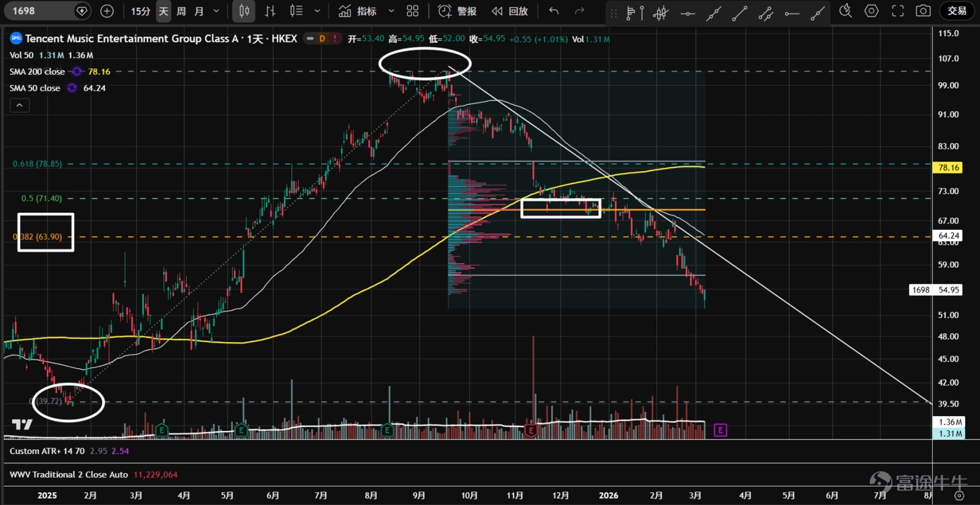The height and width of the screenshot is (505, 980).
Task: Take a chart snapshot with camera icon
Action: pos(923,11)
